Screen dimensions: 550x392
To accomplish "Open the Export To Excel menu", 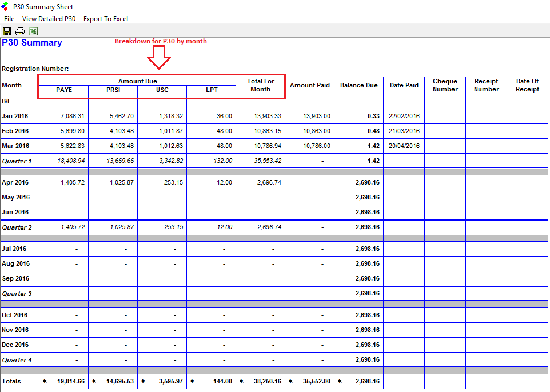I will tap(106, 19).
